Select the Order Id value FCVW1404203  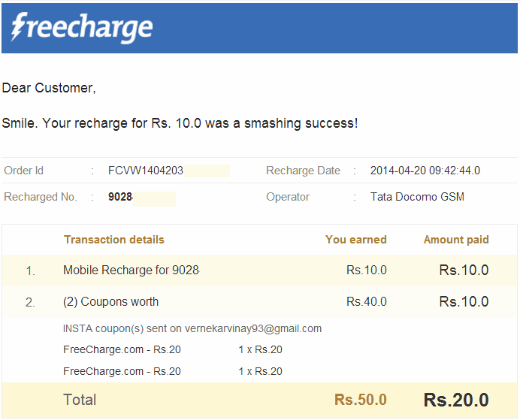coord(146,171)
